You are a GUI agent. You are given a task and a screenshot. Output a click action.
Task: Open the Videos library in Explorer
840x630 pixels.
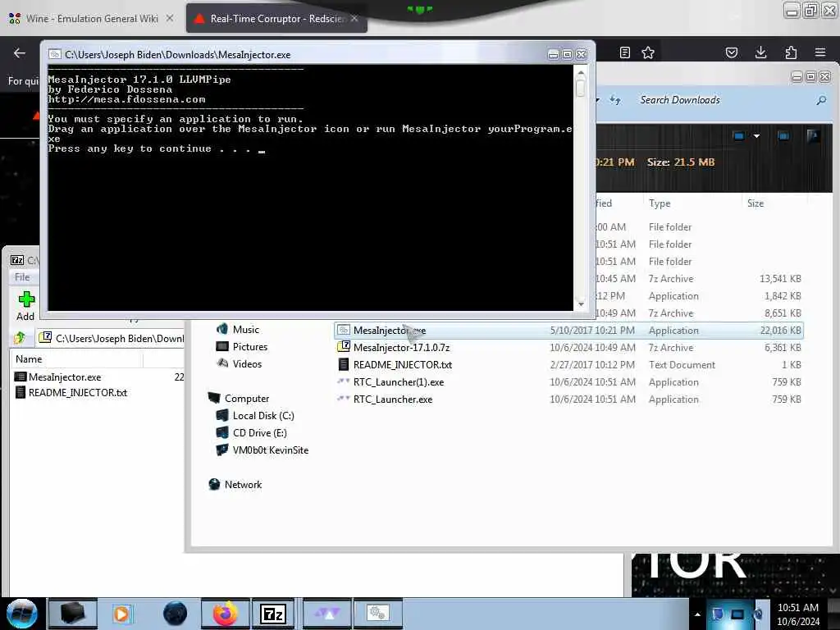tap(240, 363)
